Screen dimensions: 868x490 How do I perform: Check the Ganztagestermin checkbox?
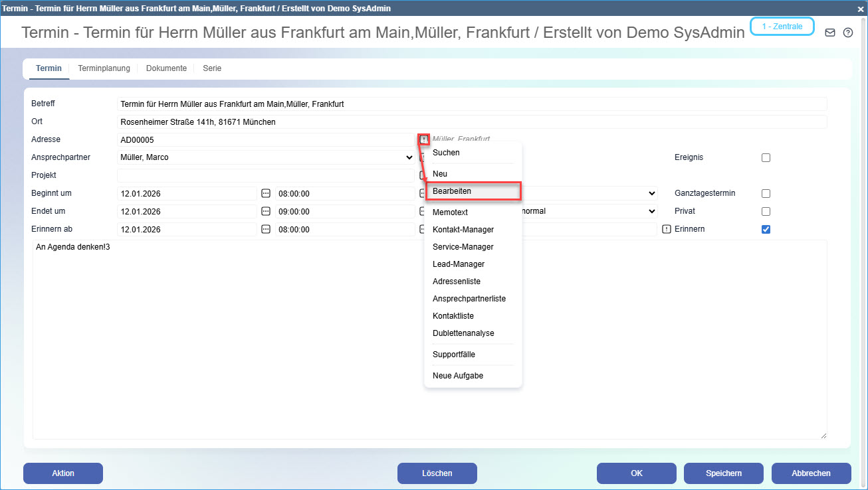click(766, 193)
